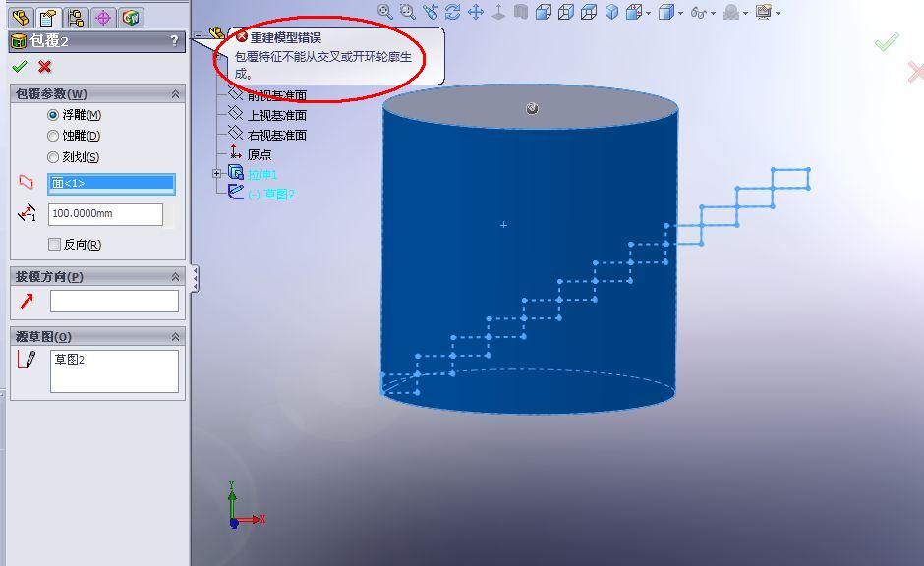Switch to the colored cube manager tab
The height and width of the screenshot is (566, 924).
click(x=130, y=18)
